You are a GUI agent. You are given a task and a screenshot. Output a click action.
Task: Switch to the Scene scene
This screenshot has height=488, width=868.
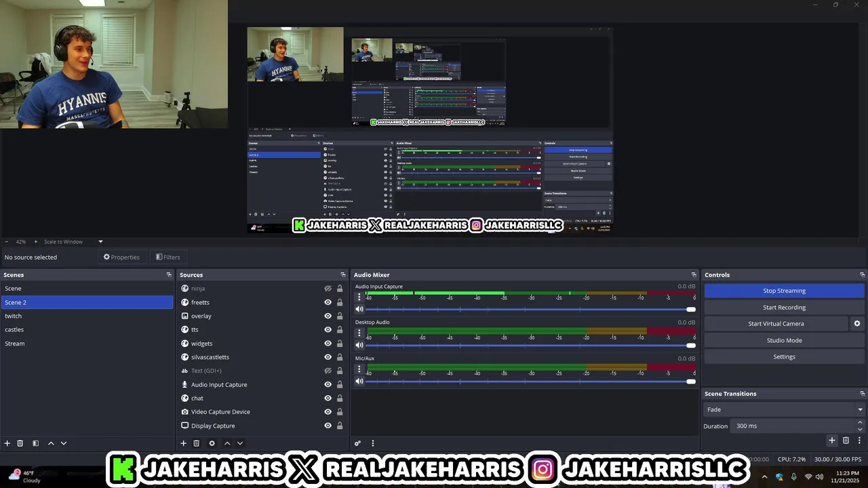(87, 289)
